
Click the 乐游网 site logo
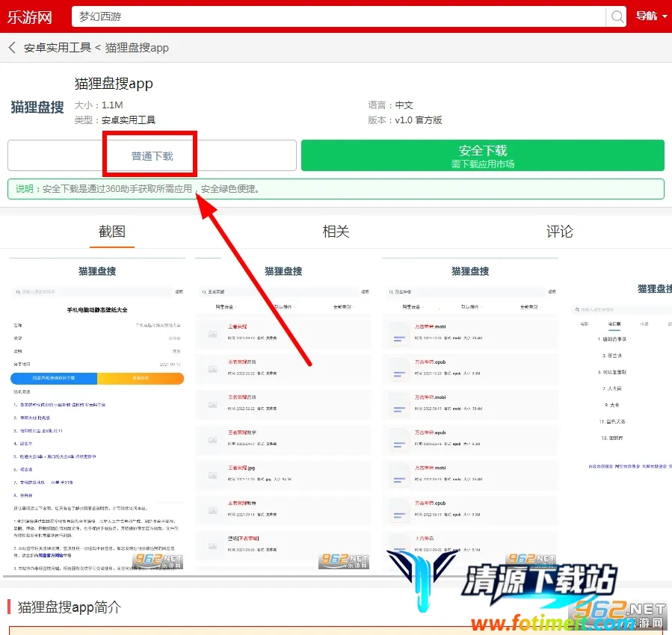tap(31, 16)
